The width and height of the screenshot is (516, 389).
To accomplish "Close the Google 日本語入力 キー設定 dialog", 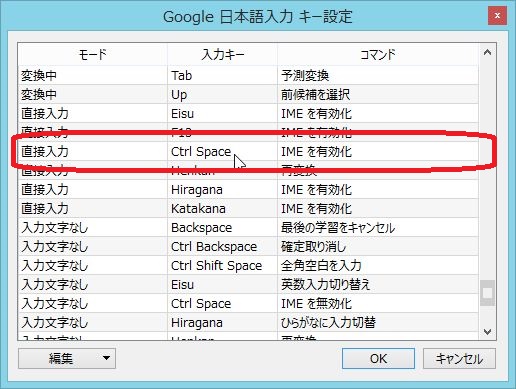I will click(x=497, y=15).
